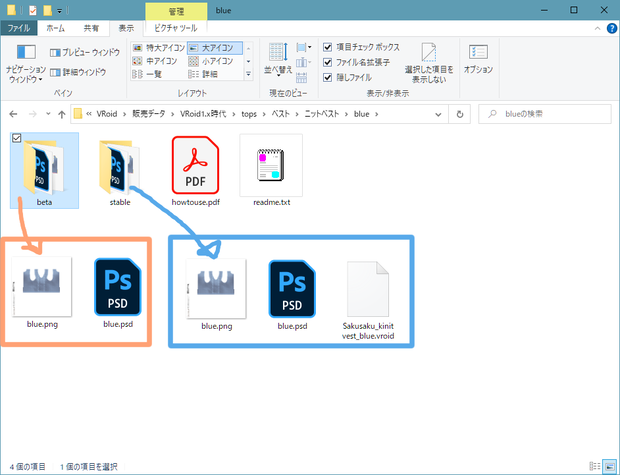Select Extra Large Icons (特大アイコン) layout
This screenshot has width=620, height=475.
coord(159,48)
